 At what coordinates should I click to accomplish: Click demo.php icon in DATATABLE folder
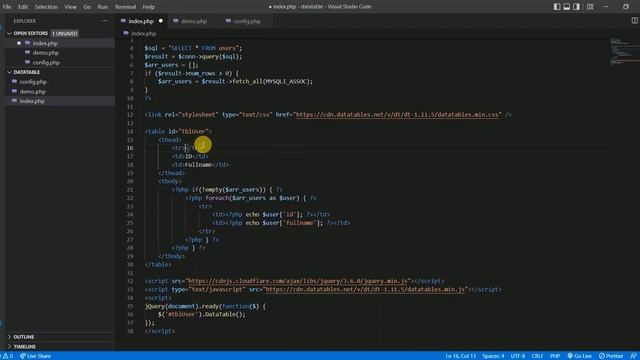point(14,91)
